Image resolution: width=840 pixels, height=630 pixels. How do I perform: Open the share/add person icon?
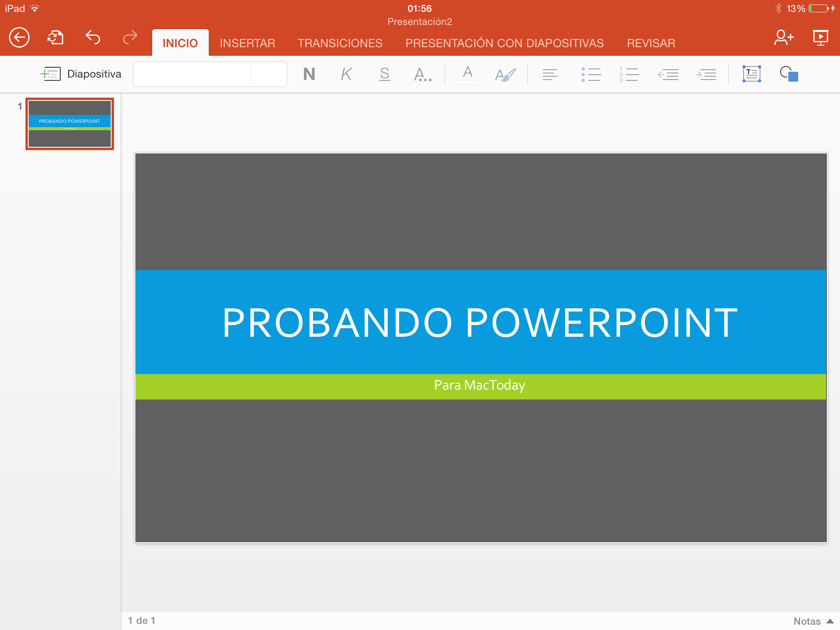click(783, 38)
